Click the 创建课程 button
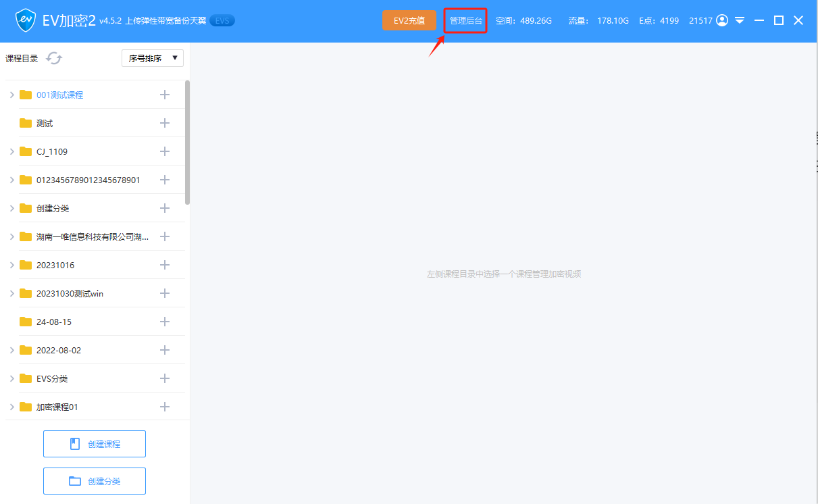This screenshot has width=818, height=504. coord(95,444)
